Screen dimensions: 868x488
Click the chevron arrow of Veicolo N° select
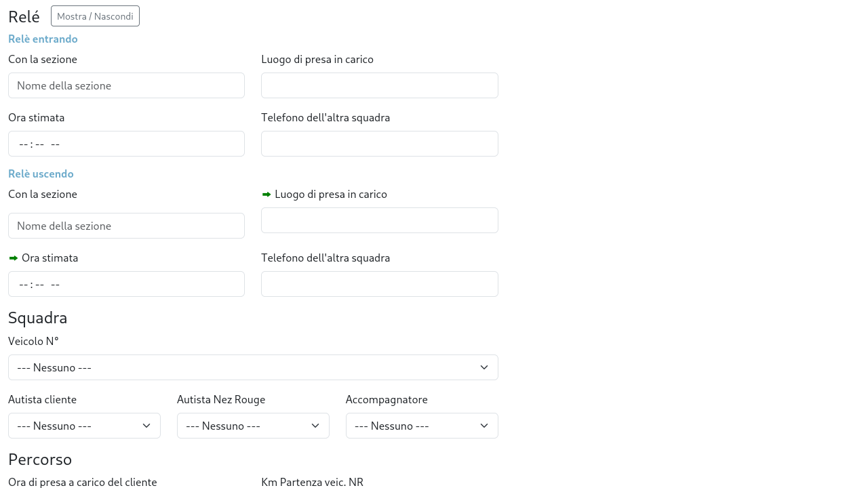(x=484, y=367)
